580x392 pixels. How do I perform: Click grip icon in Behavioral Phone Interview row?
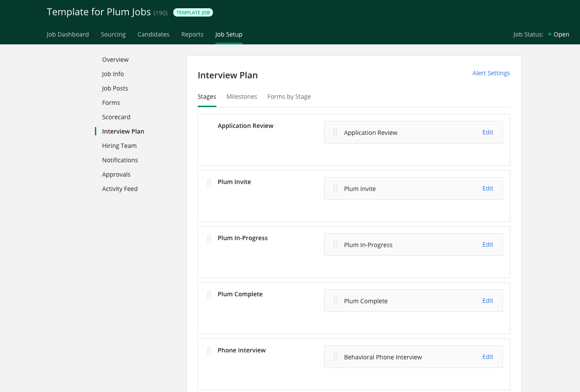335,357
